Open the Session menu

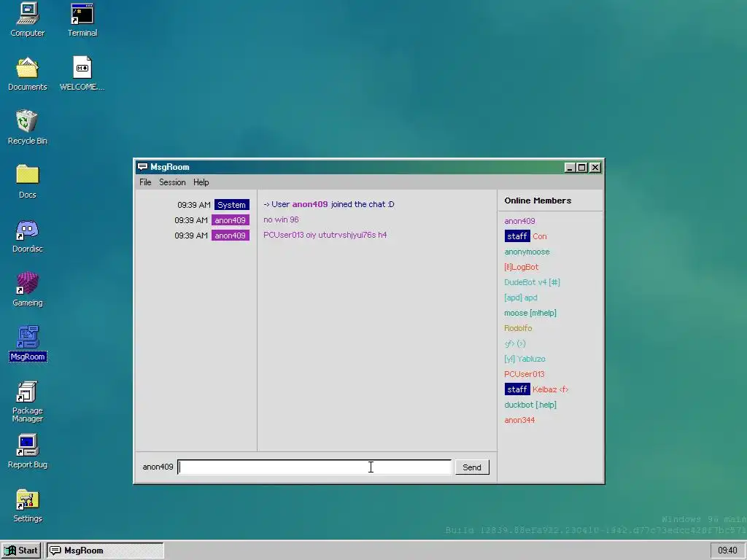pos(172,182)
